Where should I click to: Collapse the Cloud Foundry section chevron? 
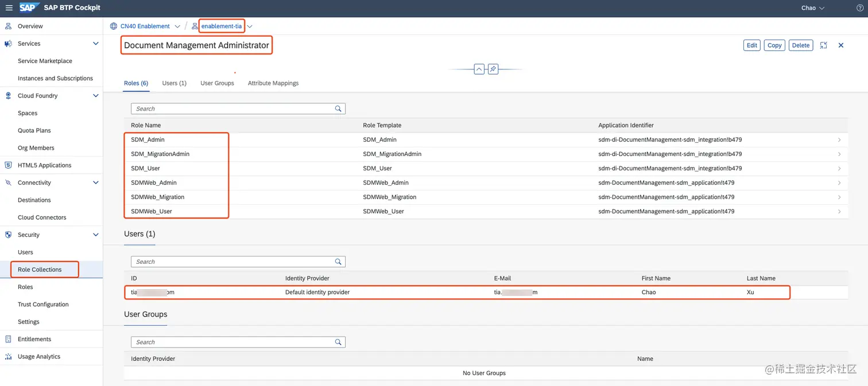click(x=96, y=96)
